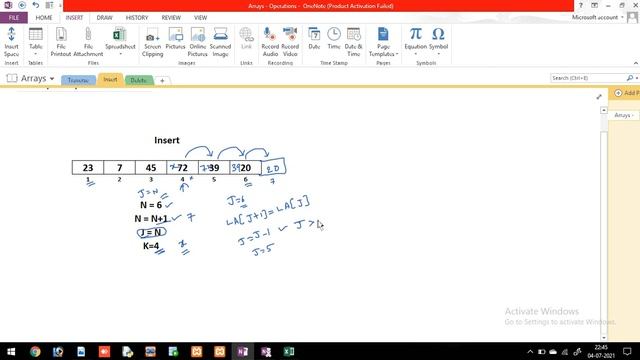Click the text K=4
This screenshot has width=640, height=360.
coord(151,246)
